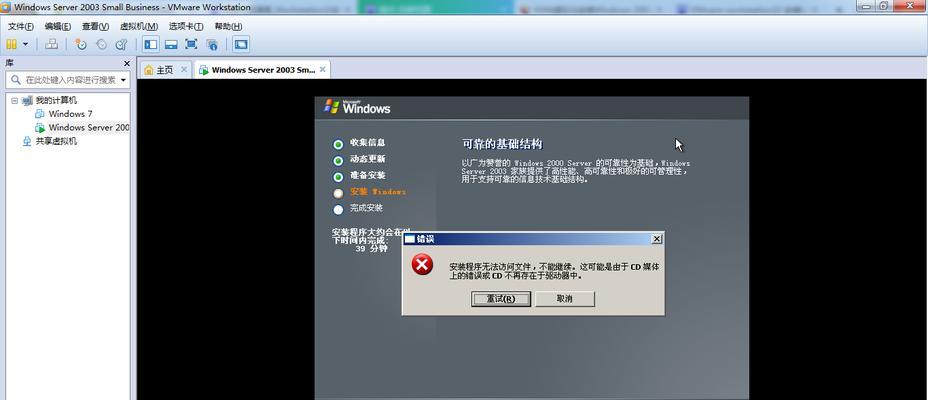Open the 文件(F) menu

(21, 27)
